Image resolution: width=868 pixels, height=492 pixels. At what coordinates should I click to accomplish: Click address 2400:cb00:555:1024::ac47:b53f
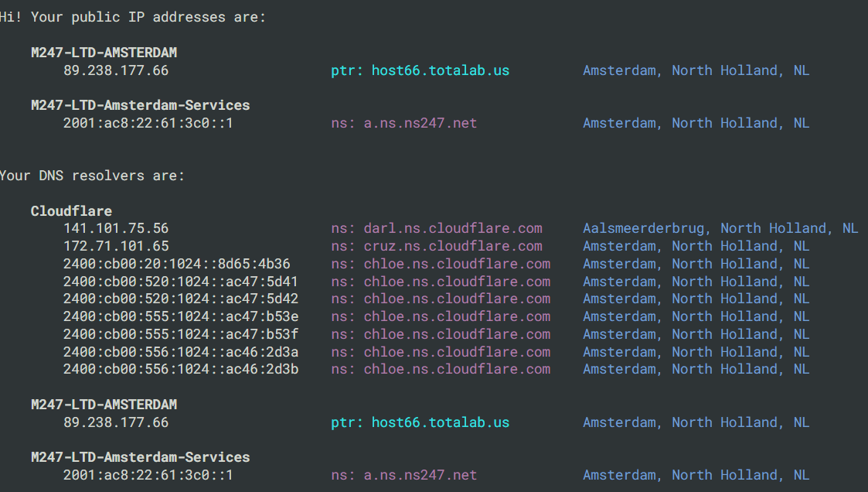click(x=180, y=334)
